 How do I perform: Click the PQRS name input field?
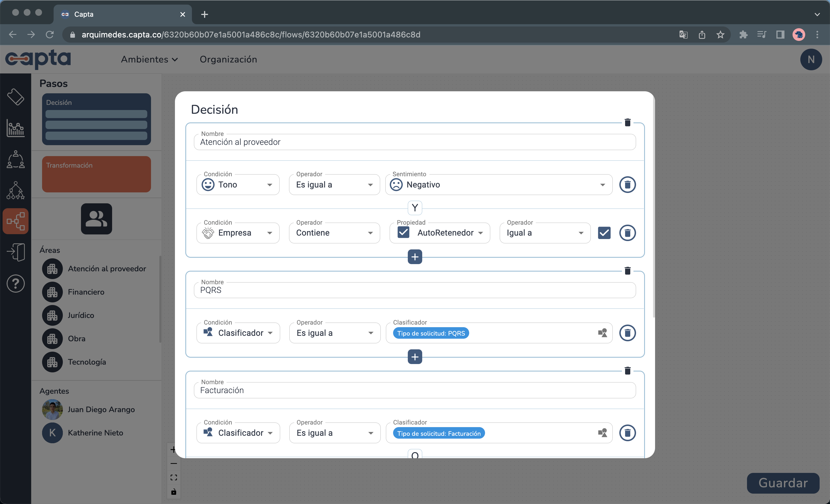click(414, 290)
